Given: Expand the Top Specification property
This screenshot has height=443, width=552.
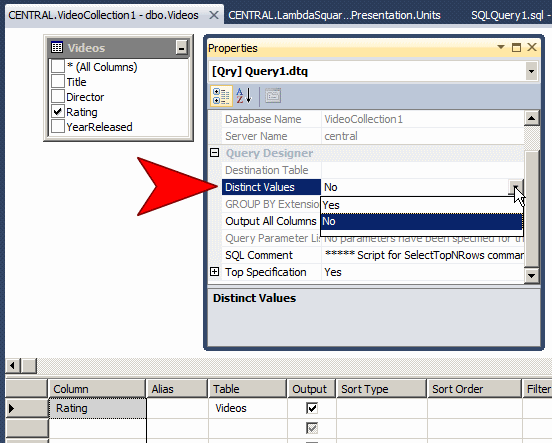Looking at the screenshot, I should pos(214,272).
